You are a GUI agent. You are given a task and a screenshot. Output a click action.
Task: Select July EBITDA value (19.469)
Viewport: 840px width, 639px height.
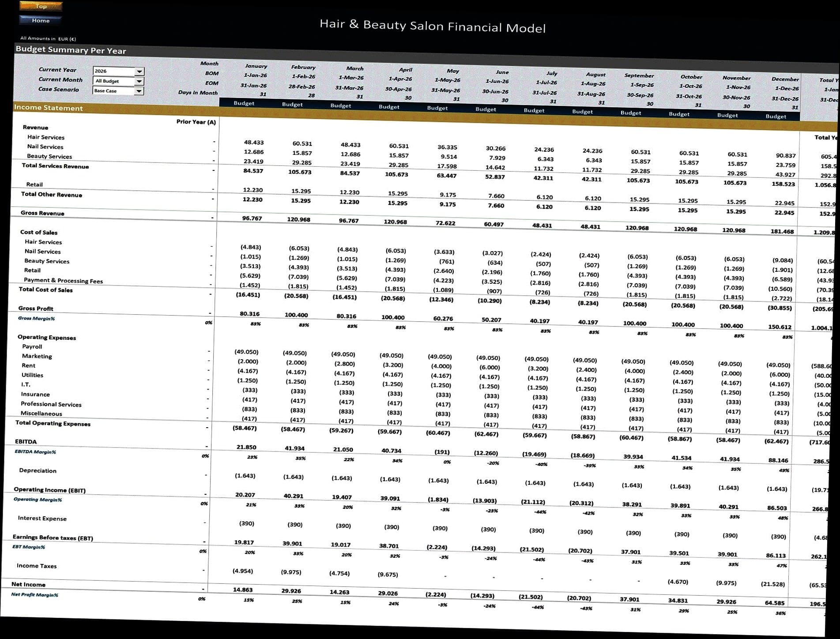535,454
